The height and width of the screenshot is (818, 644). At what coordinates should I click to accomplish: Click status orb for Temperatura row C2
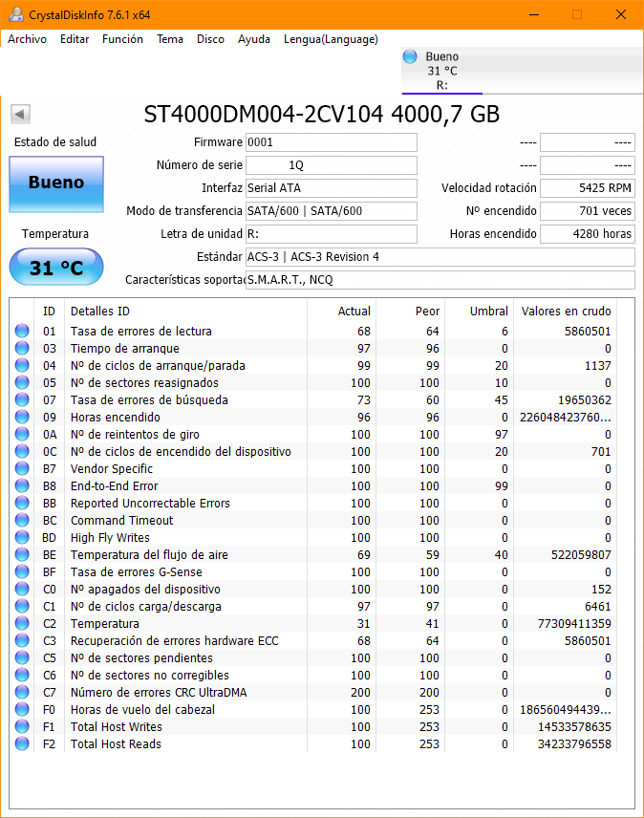[22, 623]
